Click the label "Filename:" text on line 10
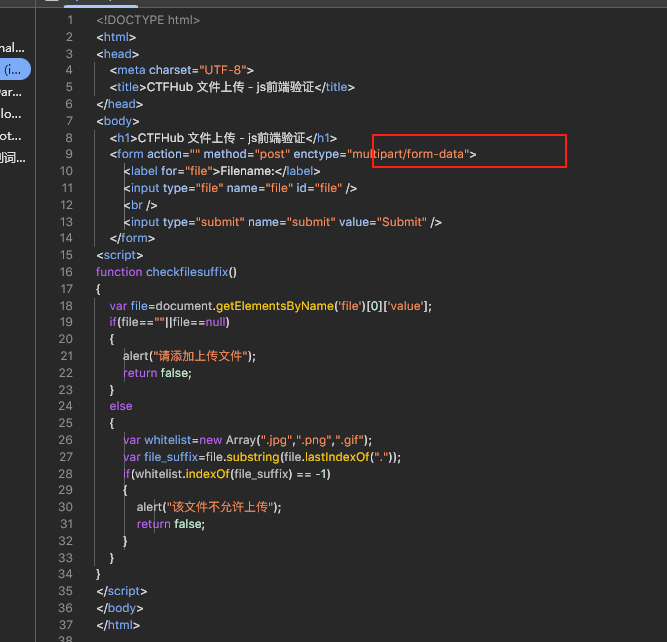This screenshot has width=667, height=642. tap(247, 171)
